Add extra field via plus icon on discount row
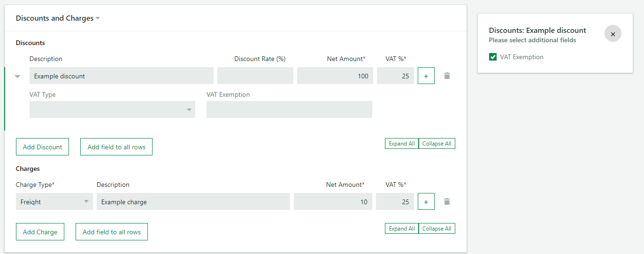The image size is (644, 254). tap(426, 76)
